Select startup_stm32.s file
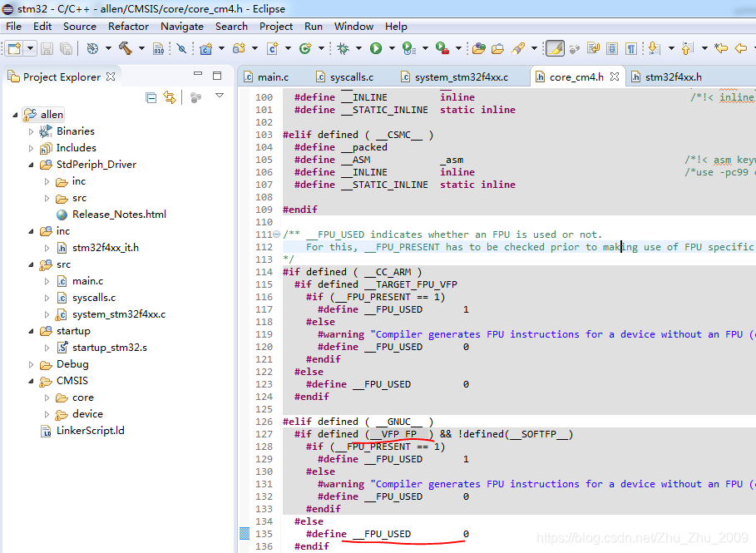This screenshot has height=553, width=756. point(110,348)
